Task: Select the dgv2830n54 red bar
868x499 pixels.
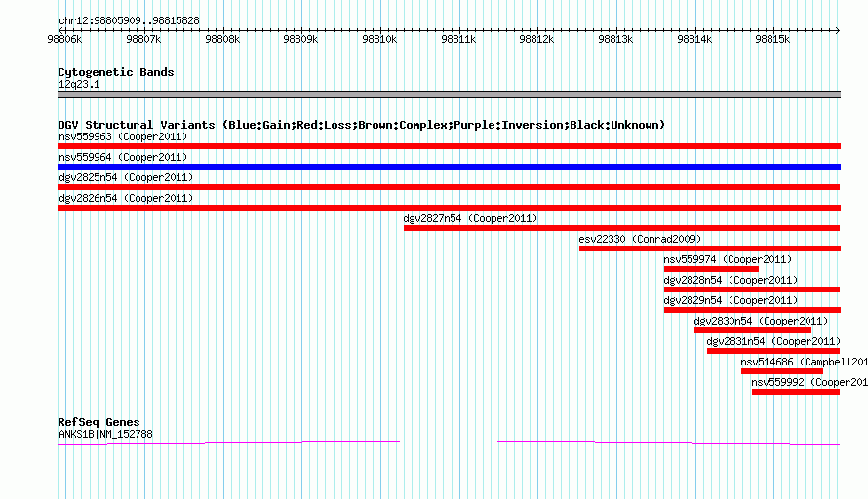Action: coord(753,330)
